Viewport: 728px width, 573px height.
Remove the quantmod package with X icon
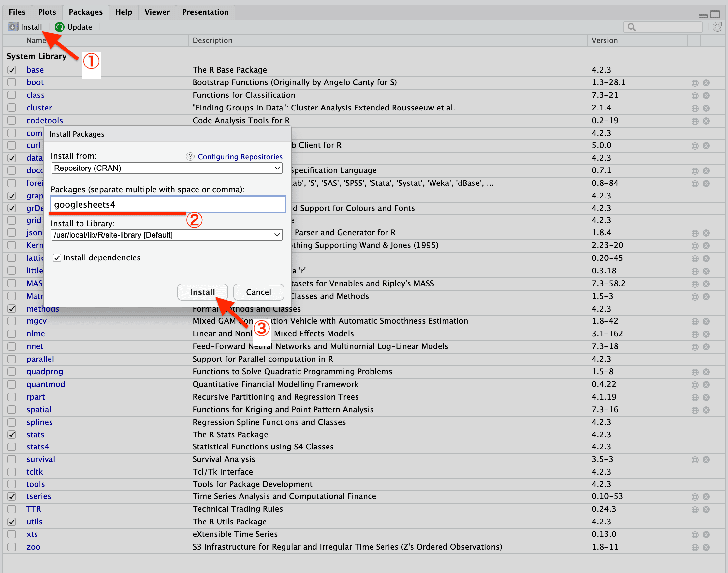tap(706, 385)
